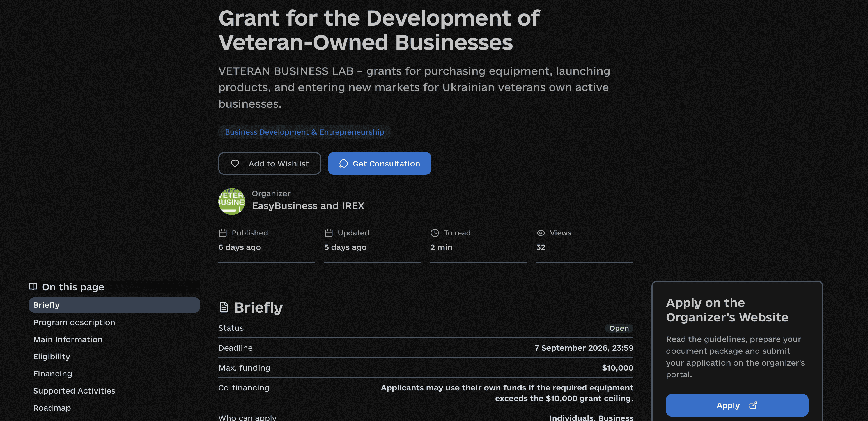The width and height of the screenshot is (868, 421).
Task: Click the Open status badge
Action: (619, 328)
